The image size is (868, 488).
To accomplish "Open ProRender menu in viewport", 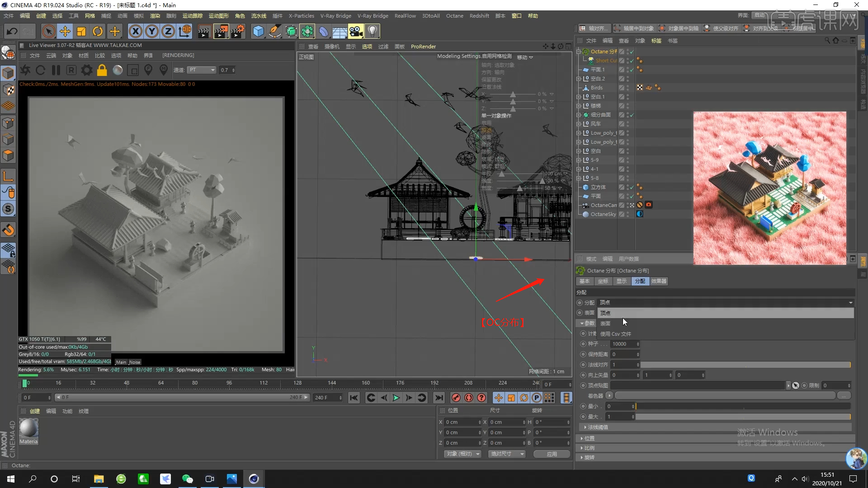I will [x=423, y=47].
